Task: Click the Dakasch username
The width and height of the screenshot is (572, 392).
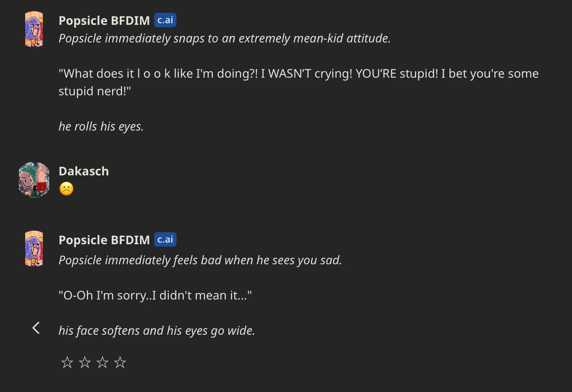Action: [84, 171]
